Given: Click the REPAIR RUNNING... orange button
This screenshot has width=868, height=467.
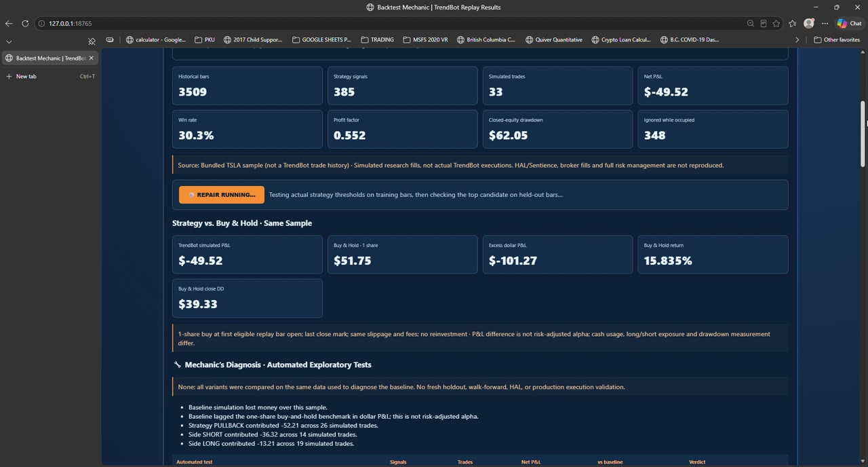Looking at the screenshot, I should pos(222,195).
